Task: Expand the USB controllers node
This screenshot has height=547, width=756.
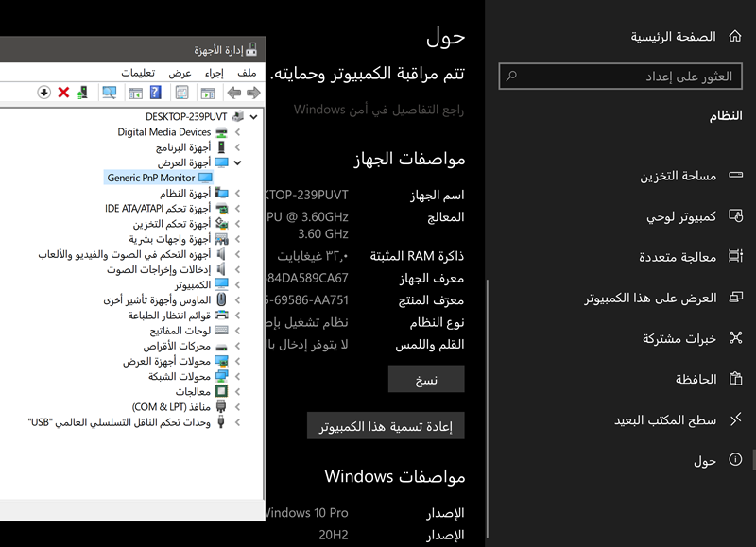Action: (238, 422)
